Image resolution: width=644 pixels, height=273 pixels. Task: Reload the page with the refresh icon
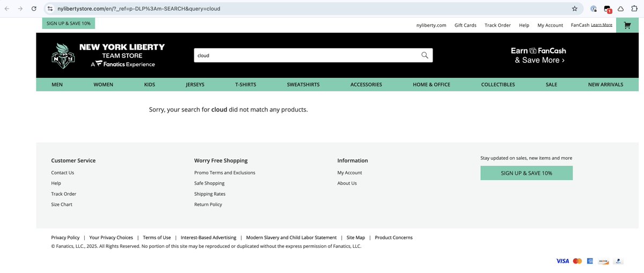point(34,9)
